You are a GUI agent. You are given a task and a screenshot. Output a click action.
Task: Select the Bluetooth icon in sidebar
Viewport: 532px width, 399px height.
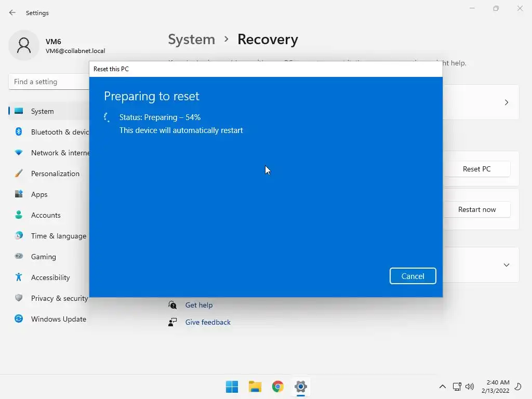[x=19, y=131]
